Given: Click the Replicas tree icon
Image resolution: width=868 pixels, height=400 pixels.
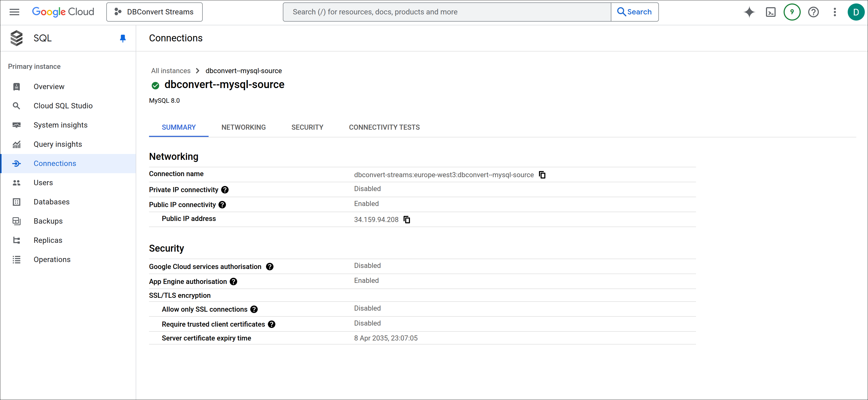Looking at the screenshot, I should (x=17, y=240).
